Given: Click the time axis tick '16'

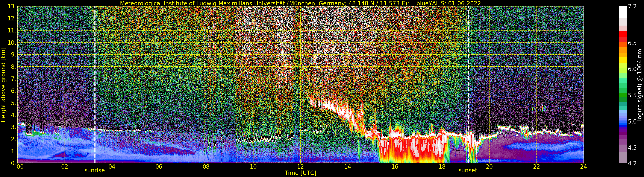Looking at the screenshot, I should [395, 167].
